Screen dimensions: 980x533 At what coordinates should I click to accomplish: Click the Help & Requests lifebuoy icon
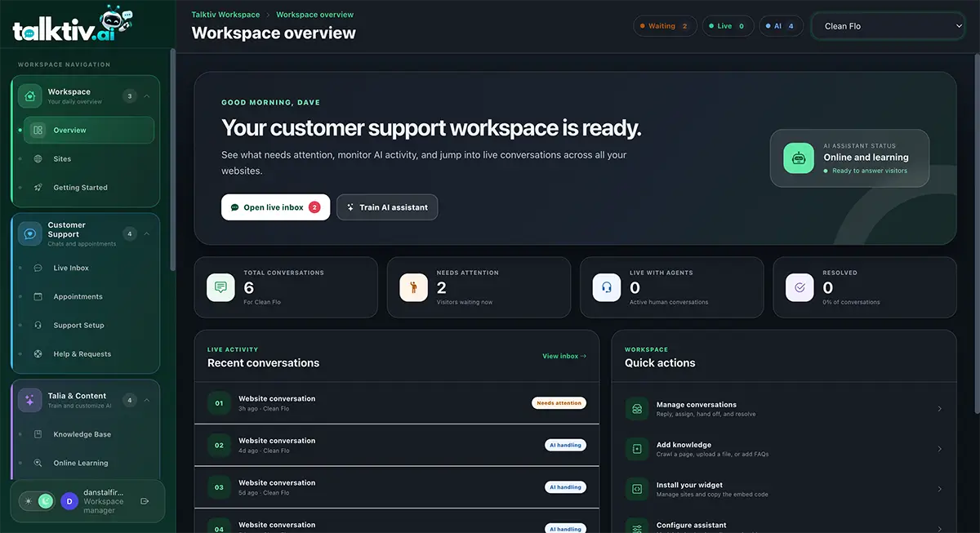click(x=38, y=354)
